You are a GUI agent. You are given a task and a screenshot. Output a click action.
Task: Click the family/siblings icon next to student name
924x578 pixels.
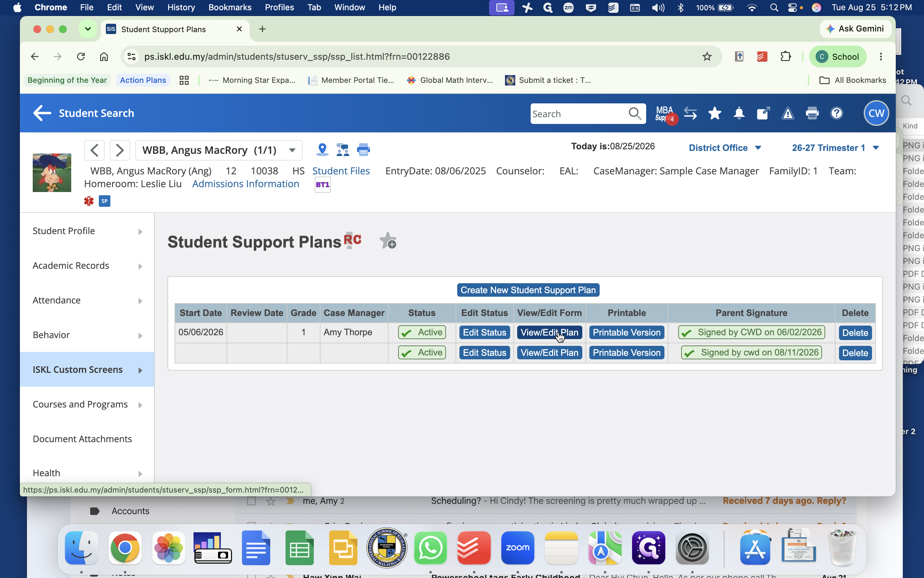pos(343,149)
